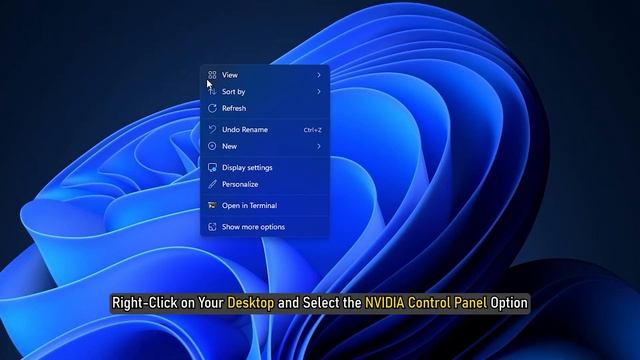Click the Display settings monitor icon
The height and width of the screenshot is (360, 640).
[x=212, y=167]
